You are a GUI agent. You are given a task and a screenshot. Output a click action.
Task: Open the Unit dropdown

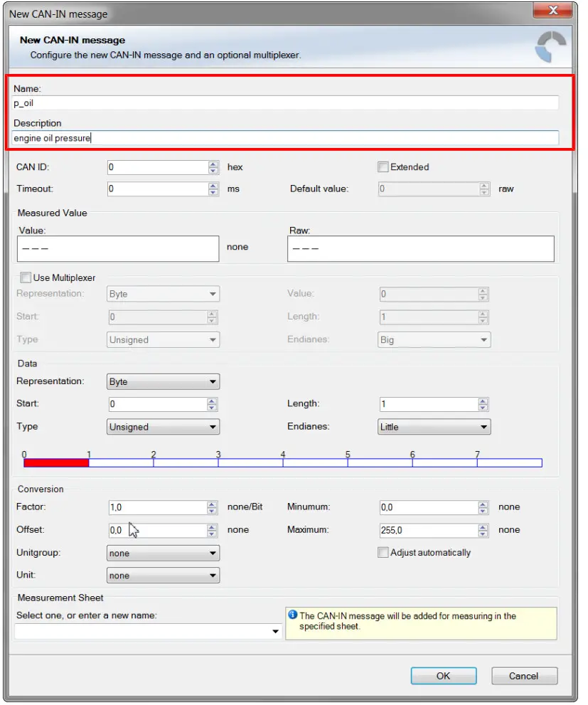(163, 576)
